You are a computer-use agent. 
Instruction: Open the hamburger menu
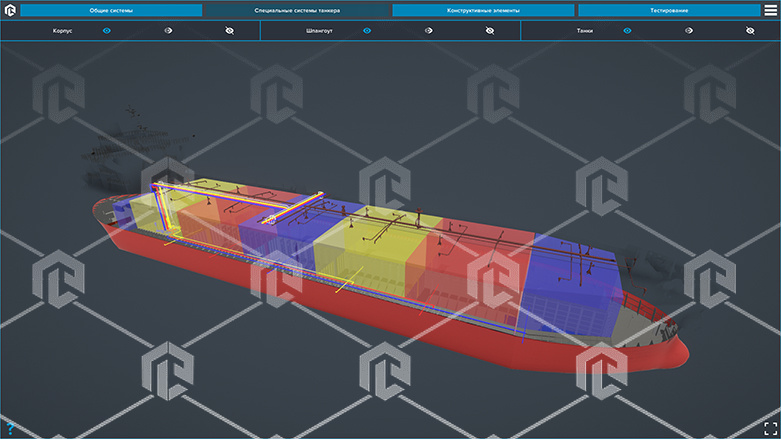(771, 10)
